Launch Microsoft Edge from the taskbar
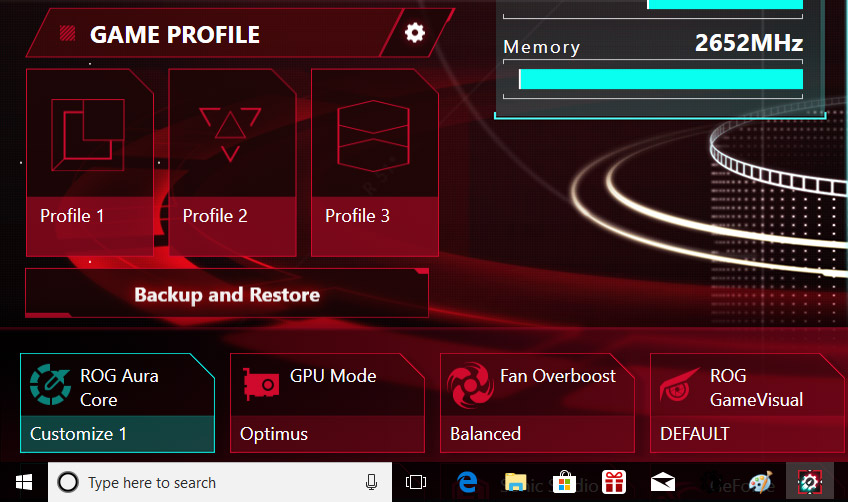The image size is (848, 502). [467, 482]
